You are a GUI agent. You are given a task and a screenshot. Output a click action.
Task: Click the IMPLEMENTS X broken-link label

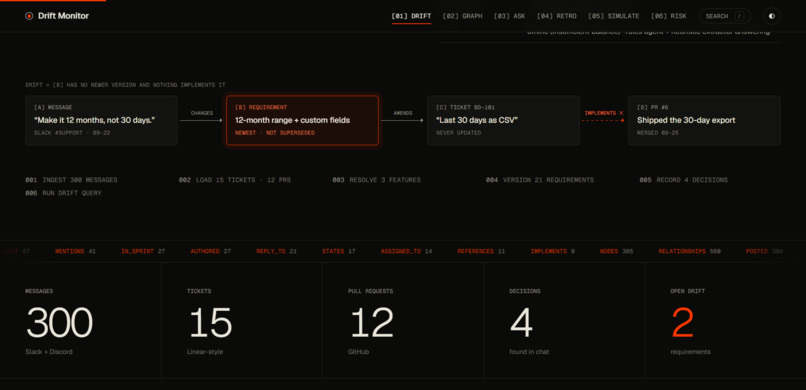(604, 113)
